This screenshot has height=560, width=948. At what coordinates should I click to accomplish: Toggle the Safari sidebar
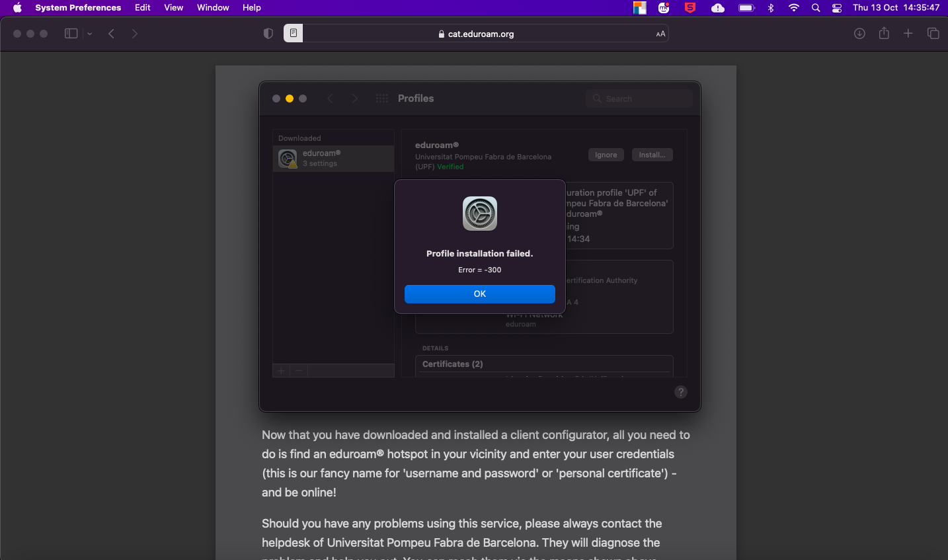(71, 34)
